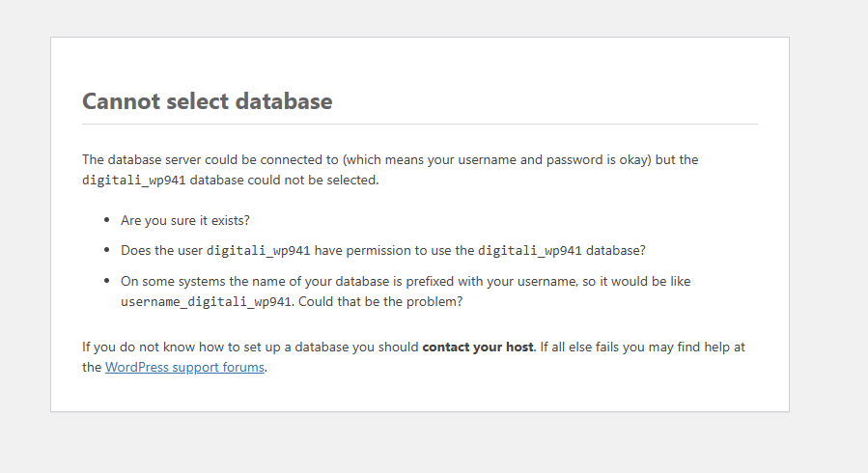This screenshot has width=868, height=473.
Task: Click the "Are you sure it exists?" item
Action: point(185,220)
